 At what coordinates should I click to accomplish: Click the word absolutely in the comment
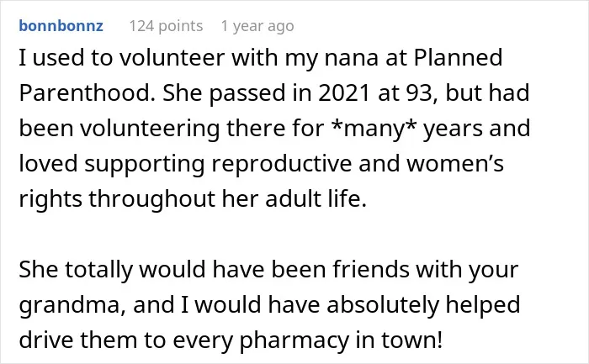pyautogui.click(x=383, y=305)
